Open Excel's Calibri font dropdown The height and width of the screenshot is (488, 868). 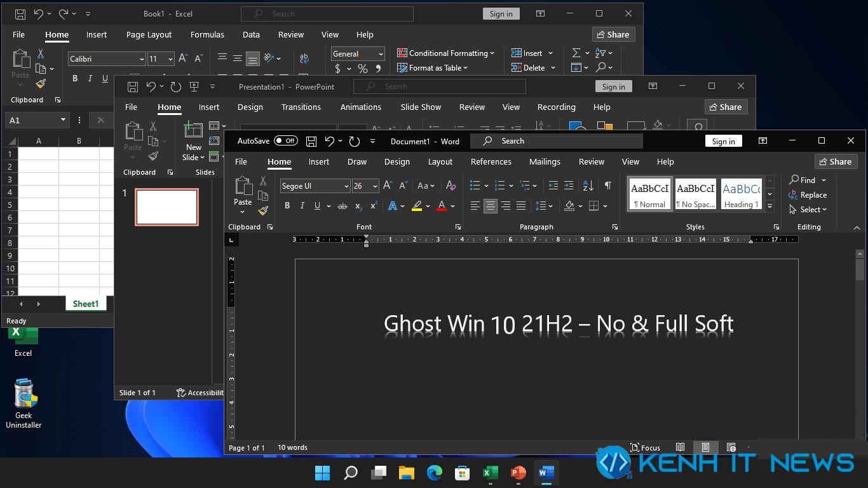click(x=142, y=59)
